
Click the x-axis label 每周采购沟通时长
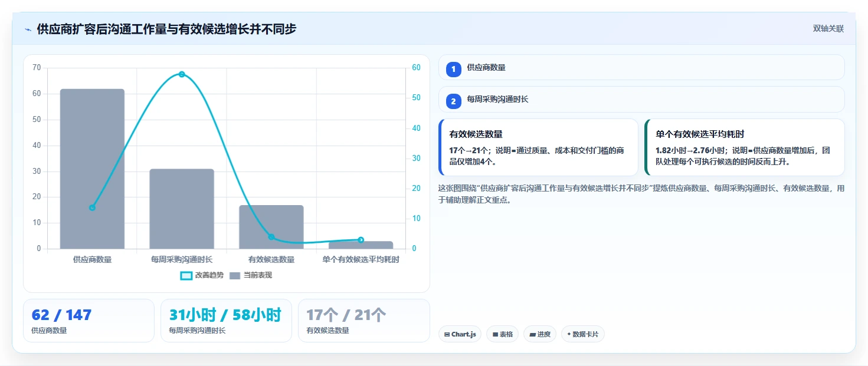click(182, 259)
